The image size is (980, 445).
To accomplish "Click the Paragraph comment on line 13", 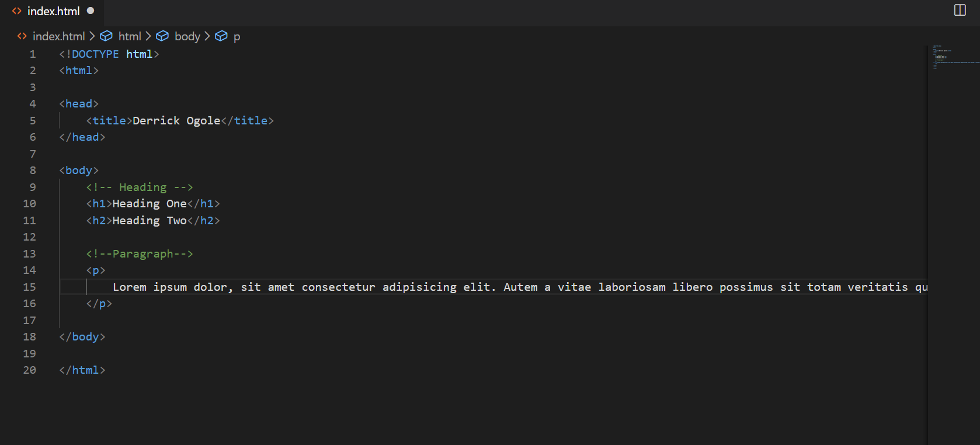I will click(x=140, y=253).
